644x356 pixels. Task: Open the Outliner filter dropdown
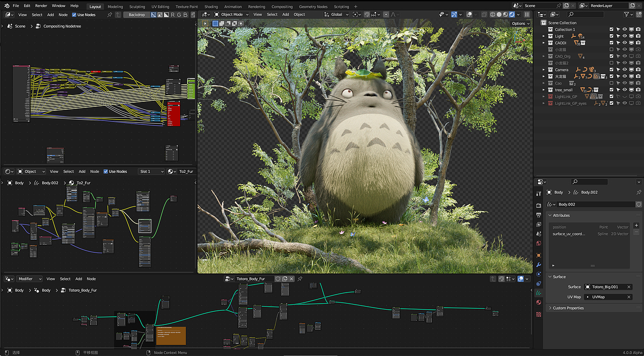tap(628, 15)
